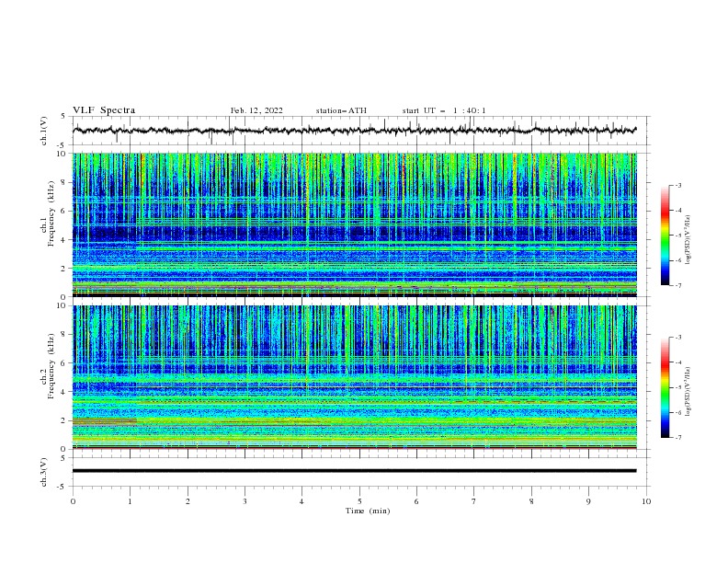Viewport: 728px width, 563px height.
Task: Click the "4" kHz tick of ch.1 spectrogram
Action: point(63,240)
